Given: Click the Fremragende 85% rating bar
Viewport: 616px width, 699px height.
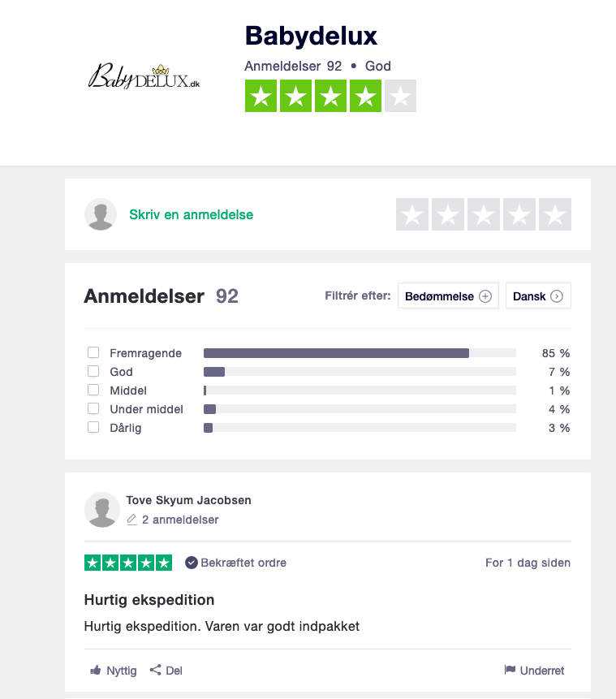Looking at the screenshot, I should 360,353.
